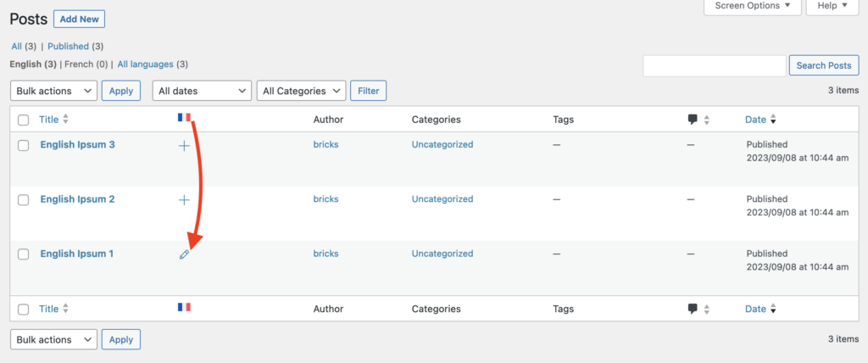The width and height of the screenshot is (868, 363).
Task: Click into the search posts text field
Action: 714,65
